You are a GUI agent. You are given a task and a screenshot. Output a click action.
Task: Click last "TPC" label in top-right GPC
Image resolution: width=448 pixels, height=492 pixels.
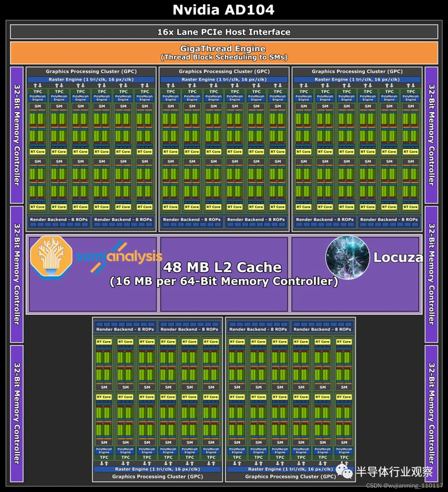(411, 92)
